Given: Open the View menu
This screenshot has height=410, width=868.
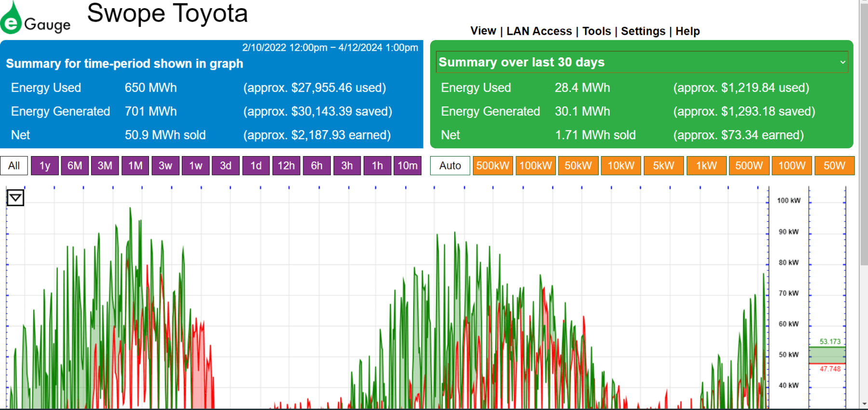Looking at the screenshot, I should tap(483, 31).
